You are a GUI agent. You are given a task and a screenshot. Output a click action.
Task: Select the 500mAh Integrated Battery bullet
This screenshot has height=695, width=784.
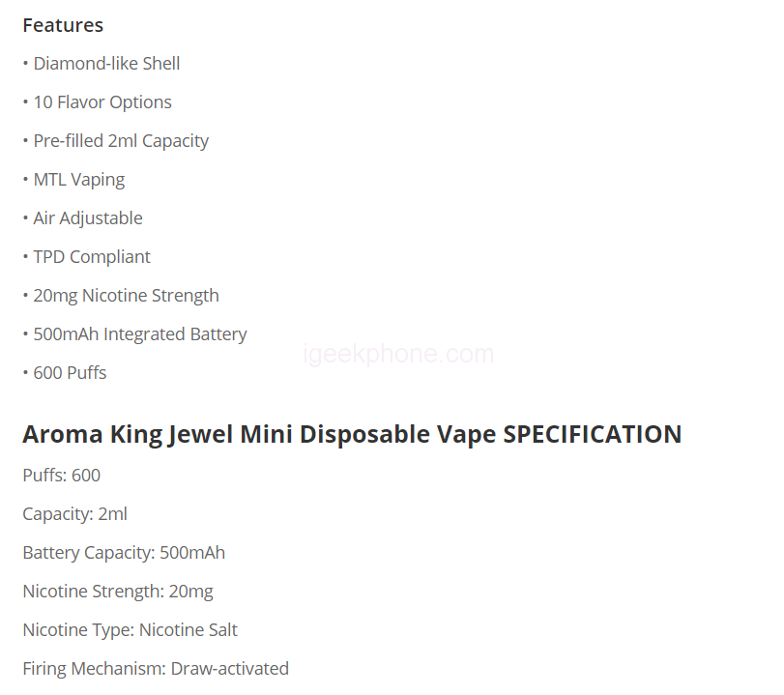tap(140, 334)
